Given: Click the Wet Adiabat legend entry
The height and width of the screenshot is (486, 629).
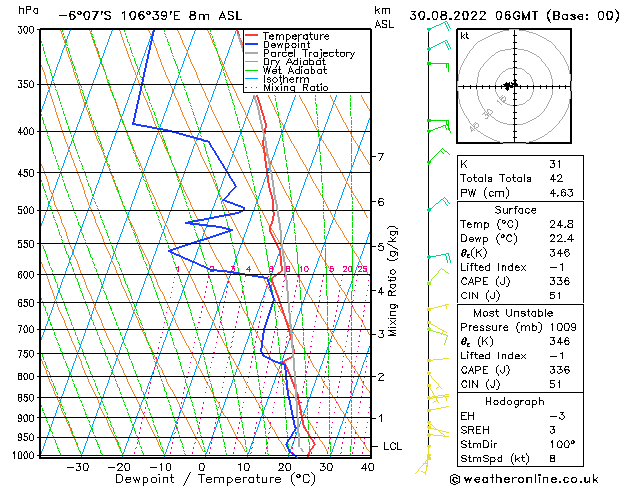Looking at the screenshot, I should [x=295, y=70].
